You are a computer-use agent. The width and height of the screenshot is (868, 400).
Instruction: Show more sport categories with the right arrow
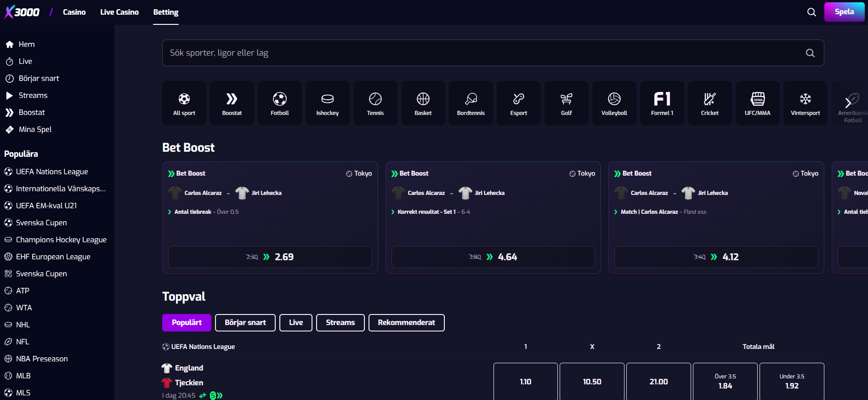click(x=848, y=103)
